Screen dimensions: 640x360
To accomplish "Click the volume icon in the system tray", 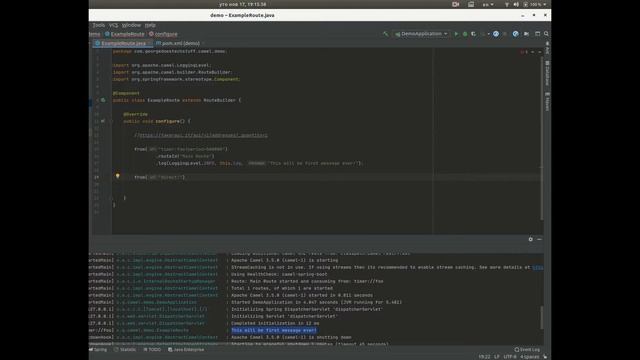I will pos(516,4).
